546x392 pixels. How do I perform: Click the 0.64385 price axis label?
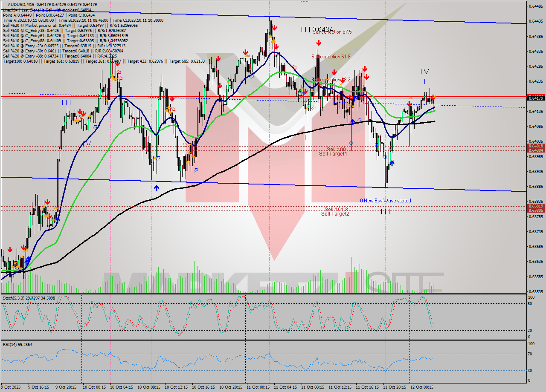coord(536,36)
